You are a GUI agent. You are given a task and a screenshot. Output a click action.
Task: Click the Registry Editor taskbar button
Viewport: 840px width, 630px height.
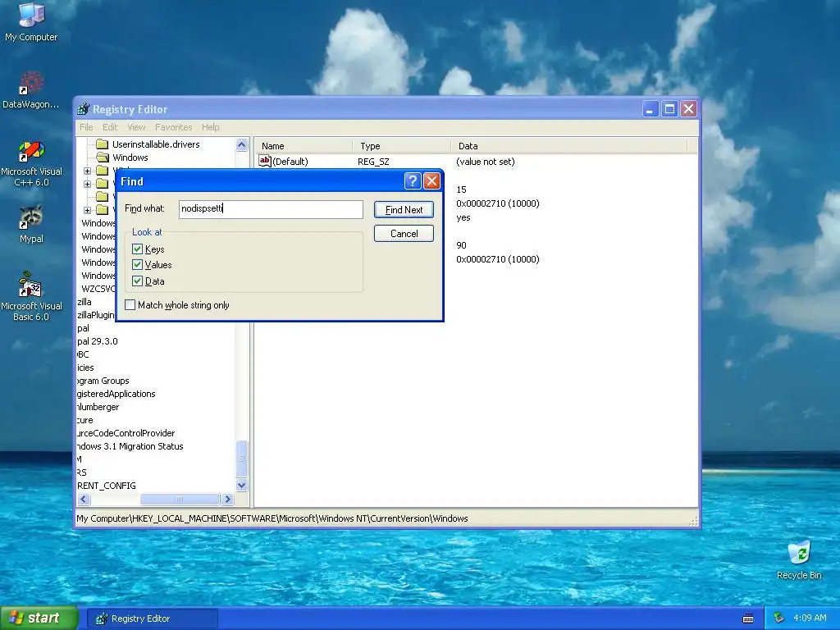click(x=152, y=619)
